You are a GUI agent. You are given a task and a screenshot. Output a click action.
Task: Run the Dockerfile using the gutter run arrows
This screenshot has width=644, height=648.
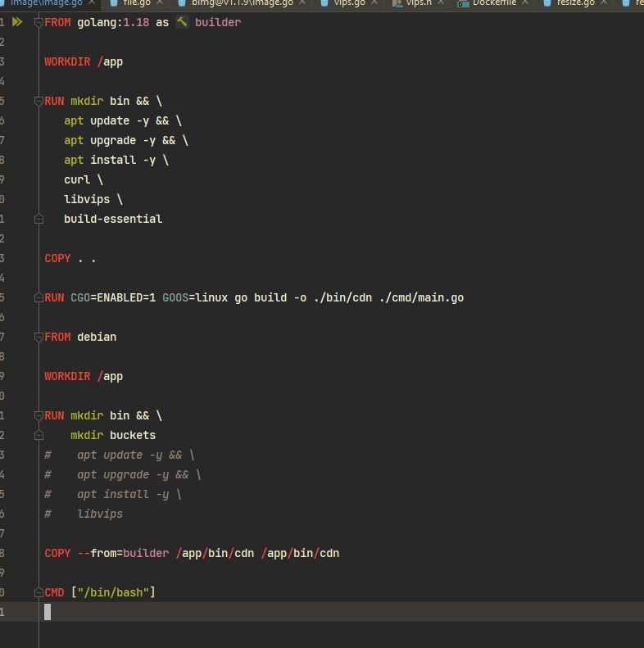click(x=17, y=22)
